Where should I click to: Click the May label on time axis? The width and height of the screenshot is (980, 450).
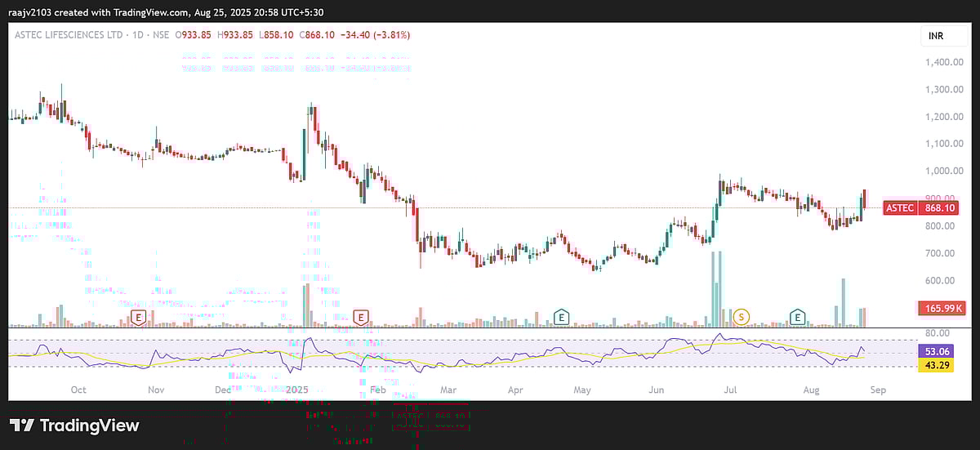click(x=581, y=390)
